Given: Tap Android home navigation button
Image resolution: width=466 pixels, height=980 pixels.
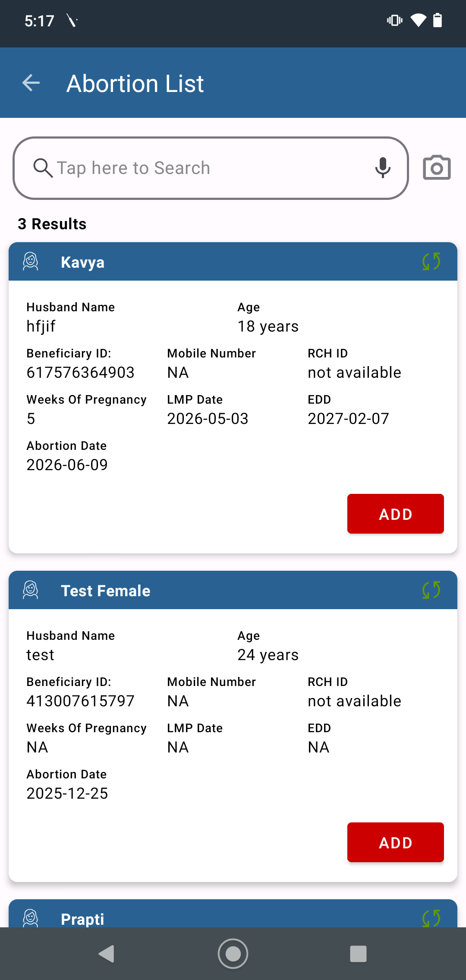Looking at the screenshot, I should (x=233, y=954).
